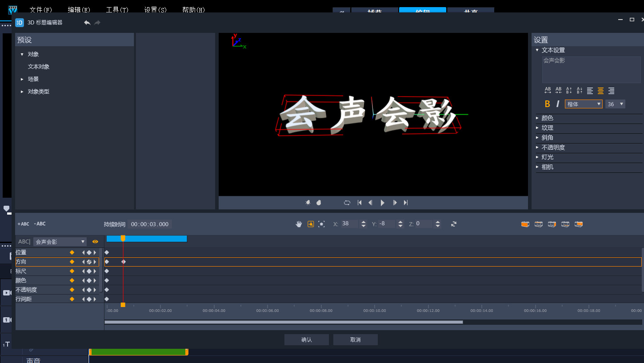Screen dimensions: 644x363
Task: Step back one frame in the preview
Action: point(370,203)
